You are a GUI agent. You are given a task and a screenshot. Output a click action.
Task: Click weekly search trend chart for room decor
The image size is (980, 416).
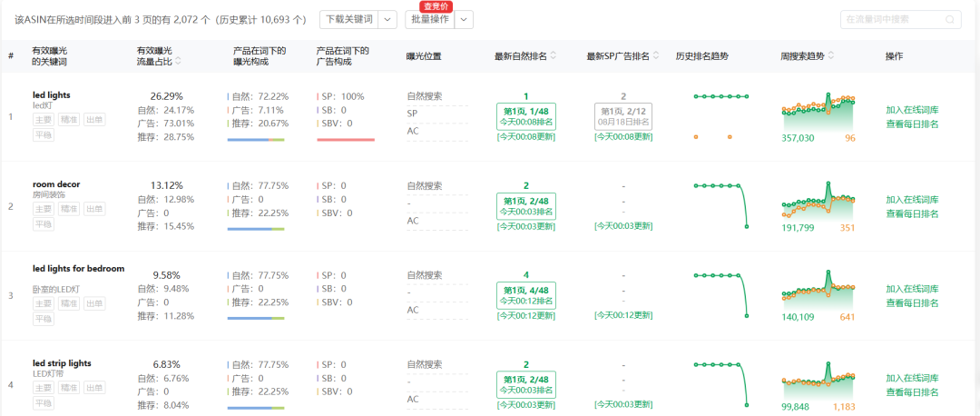(818, 201)
